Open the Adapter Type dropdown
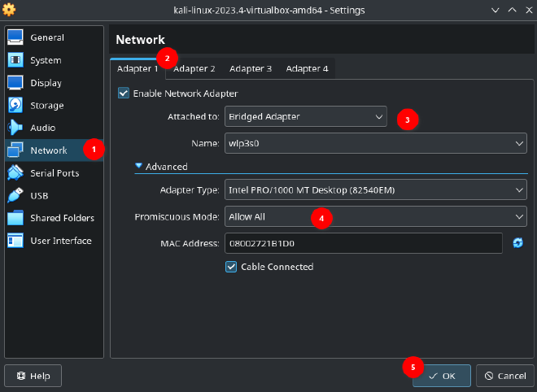Image resolution: width=537 pixels, height=392 pixels. pos(375,189)
